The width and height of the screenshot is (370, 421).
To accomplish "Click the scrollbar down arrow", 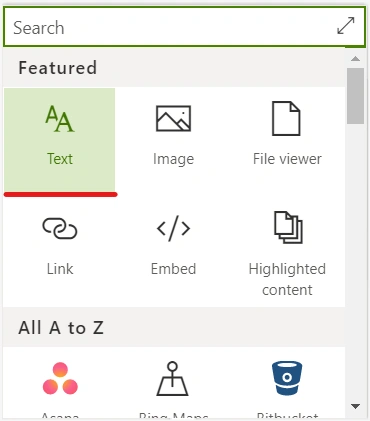I will (x=356, y=406).
